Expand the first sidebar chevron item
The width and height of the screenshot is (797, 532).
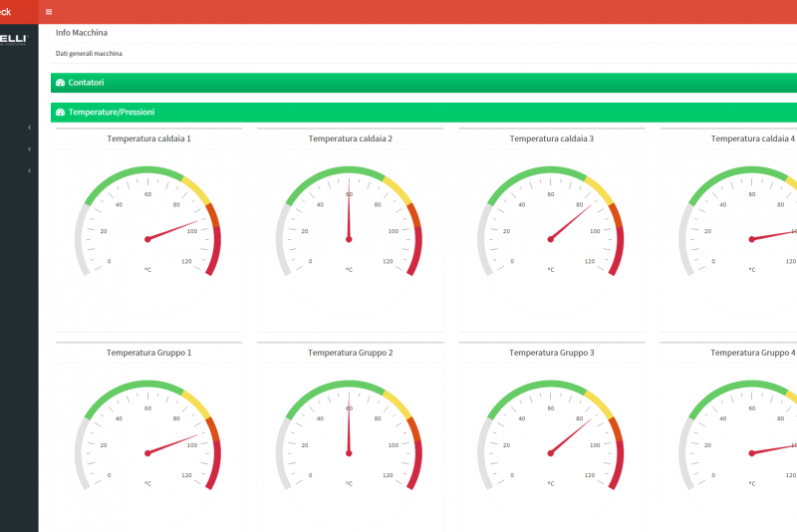tap(30, 128)
